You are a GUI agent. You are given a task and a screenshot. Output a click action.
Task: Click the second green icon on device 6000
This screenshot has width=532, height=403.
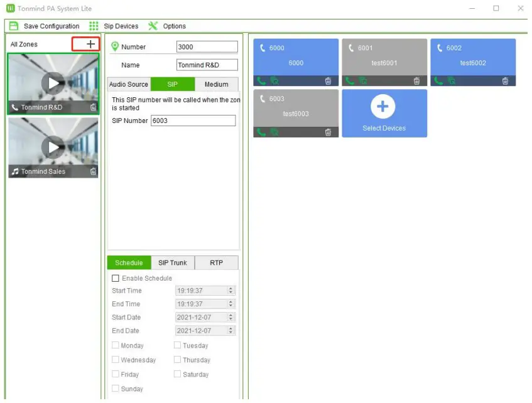274,81
